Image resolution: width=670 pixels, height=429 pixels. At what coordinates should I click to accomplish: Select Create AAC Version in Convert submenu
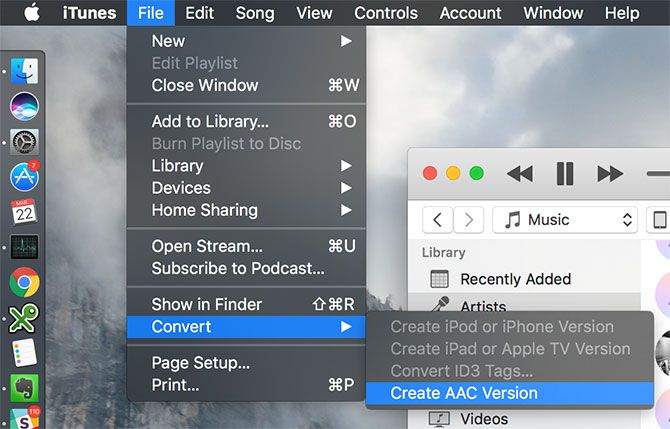click(510, 393)
